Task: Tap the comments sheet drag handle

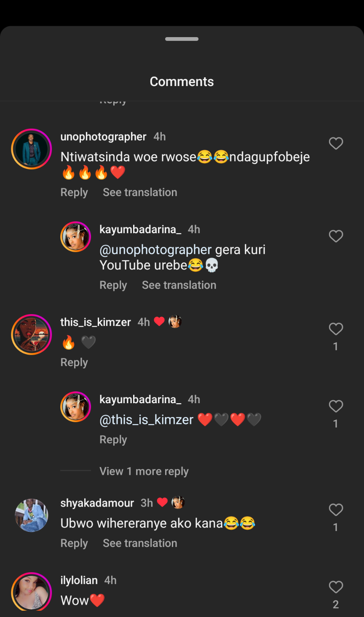Action: 182,39
